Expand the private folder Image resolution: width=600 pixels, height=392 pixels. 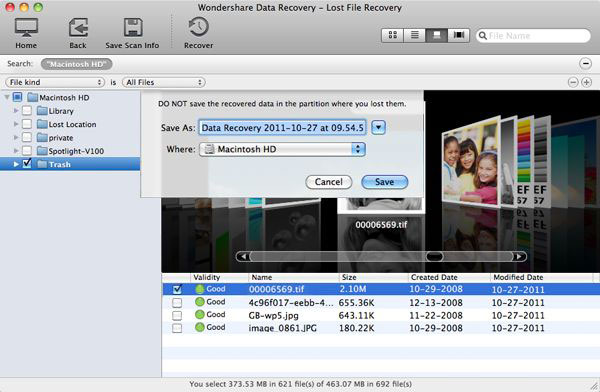point(16,137)
